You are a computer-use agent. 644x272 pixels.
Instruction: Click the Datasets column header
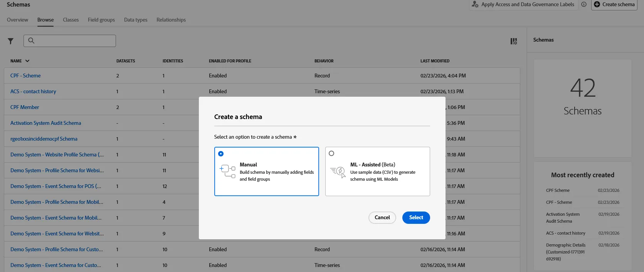tap(126, 61)
